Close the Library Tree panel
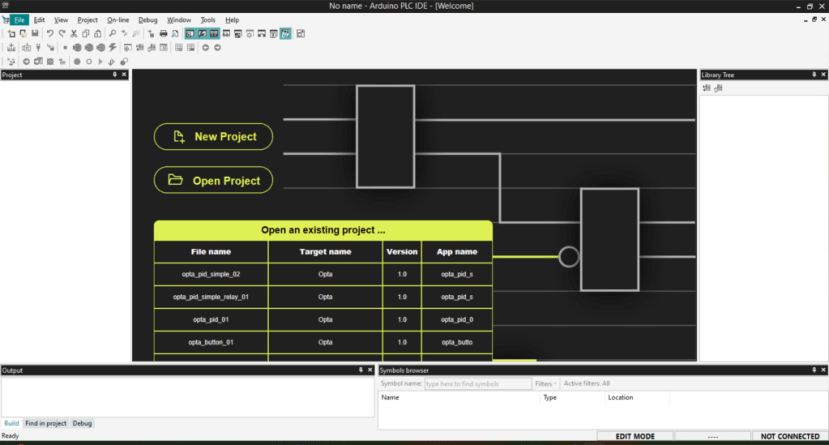Screen dimensions: 829x445 click(823, 75)
